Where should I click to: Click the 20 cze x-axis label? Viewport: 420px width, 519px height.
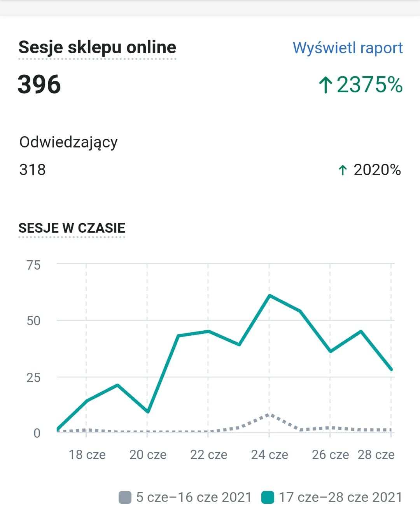coord(148,454)
